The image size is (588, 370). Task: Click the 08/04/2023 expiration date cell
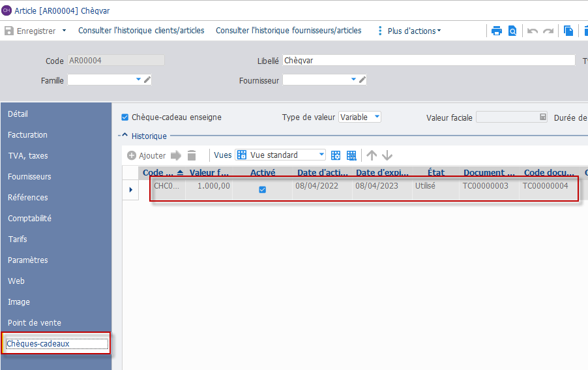coord(383,189)
